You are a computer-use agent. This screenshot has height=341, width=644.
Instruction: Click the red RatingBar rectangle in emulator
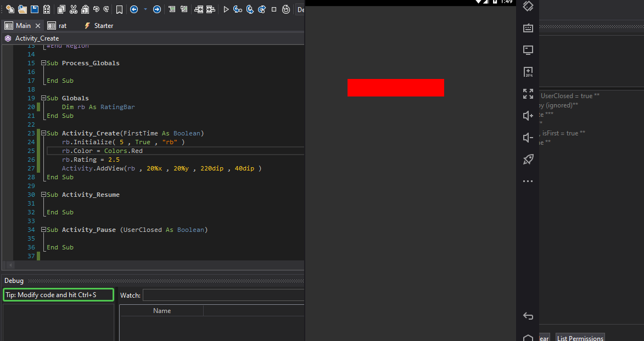(395, 88)
